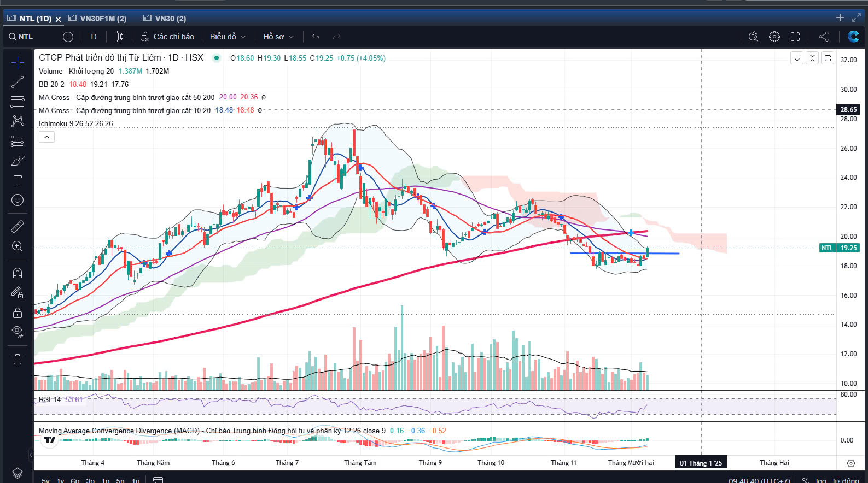Switch to the VN30F1M (2) tab

coord(97,19)
